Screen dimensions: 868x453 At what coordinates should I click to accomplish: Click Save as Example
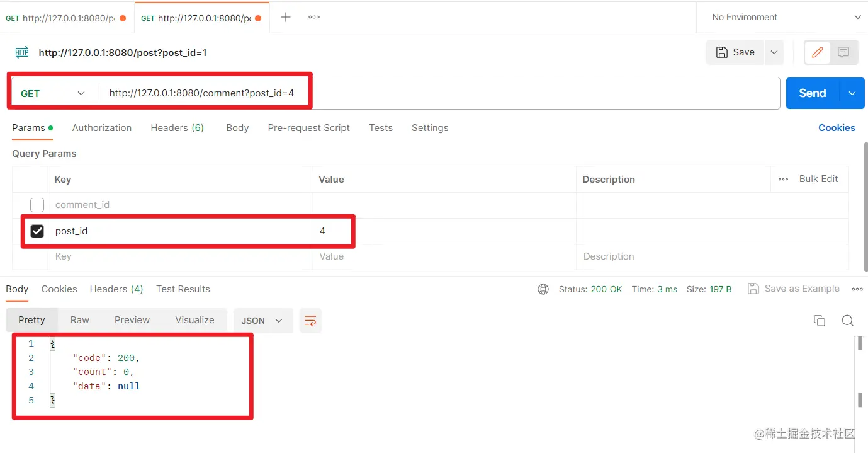pos(794,289)
